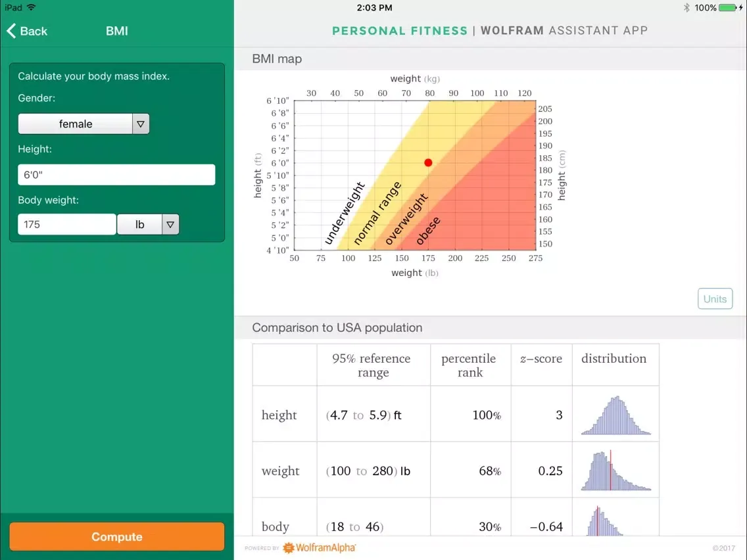
Task: Click the 68% percentile value
Action: [490, 471]
